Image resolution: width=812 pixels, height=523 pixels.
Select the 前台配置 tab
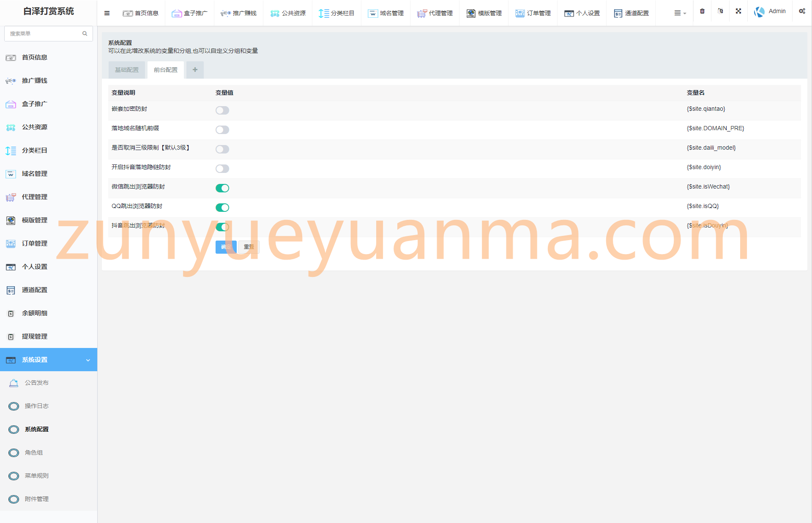(166, 70)
